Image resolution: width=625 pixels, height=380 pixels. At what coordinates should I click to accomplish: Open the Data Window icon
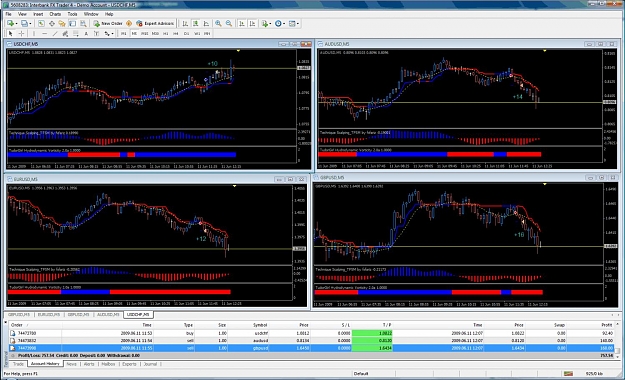click(52, 24)
